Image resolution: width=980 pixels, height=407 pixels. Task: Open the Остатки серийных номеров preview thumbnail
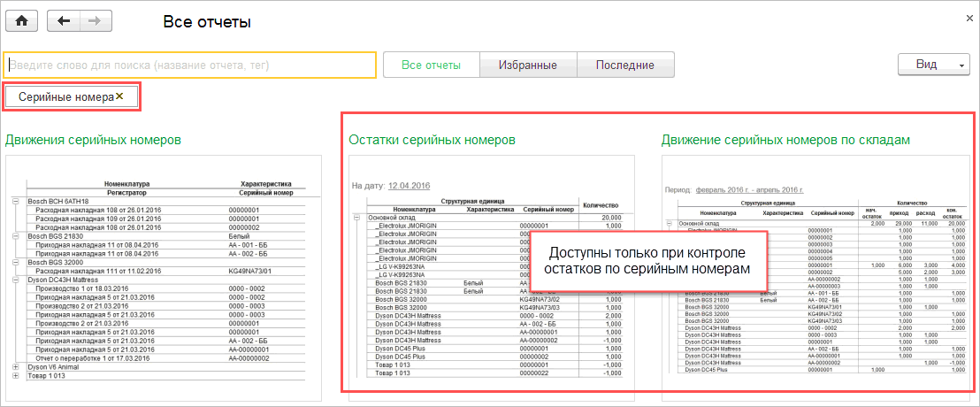point(492,278)
